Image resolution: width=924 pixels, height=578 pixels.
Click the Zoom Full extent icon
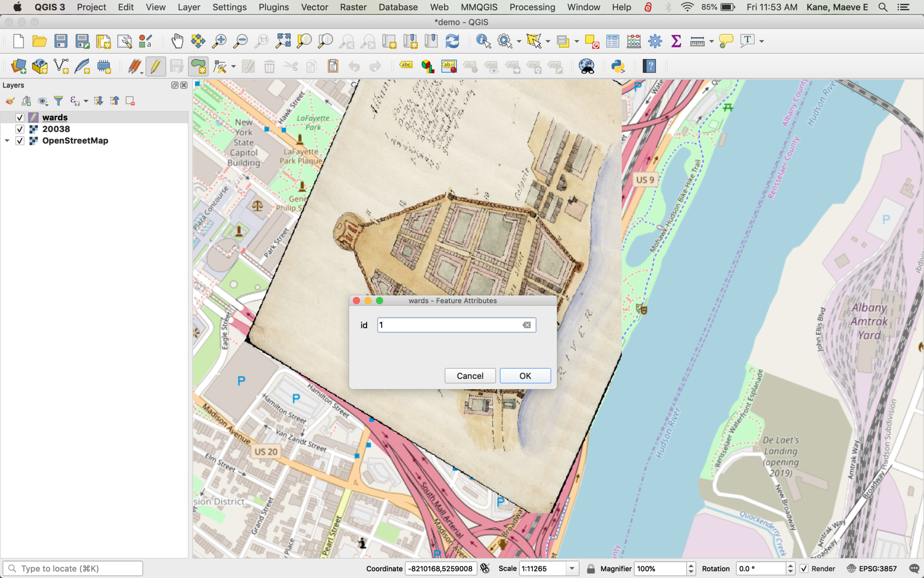pyautogui.click(x=283, y=41)
